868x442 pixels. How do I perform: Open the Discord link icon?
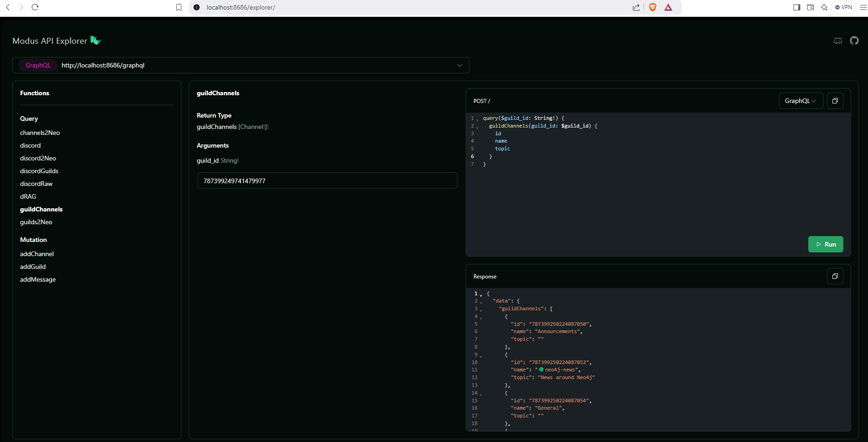tap(838, 41)
